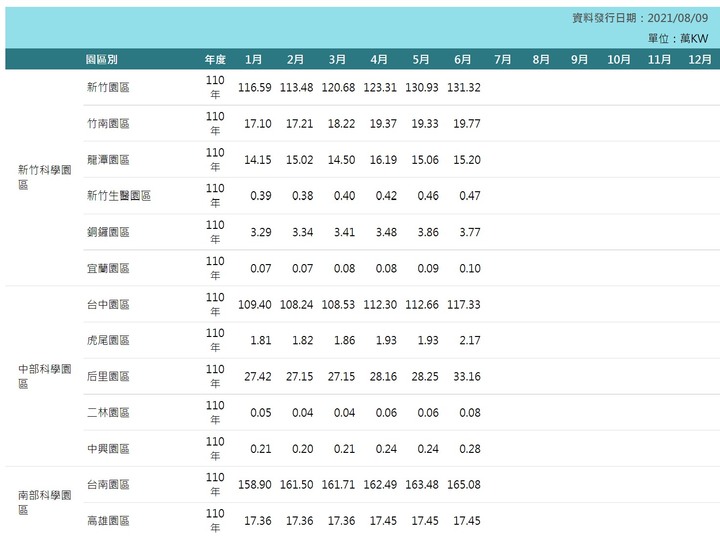
Task: Select the 6月 column header
Action: click(x=462, y=60)
